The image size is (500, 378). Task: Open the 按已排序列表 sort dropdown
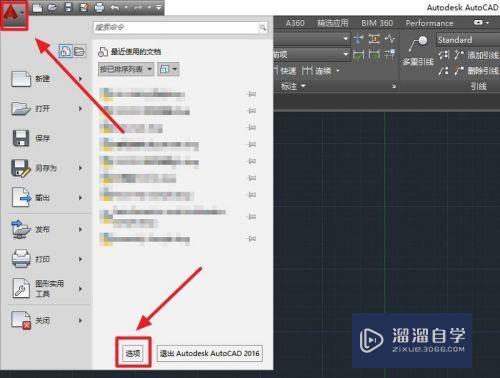126,69
